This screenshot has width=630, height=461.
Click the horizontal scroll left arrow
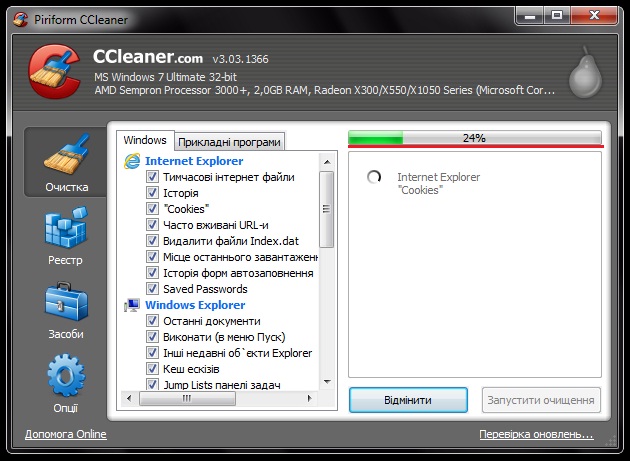point(129,398)
